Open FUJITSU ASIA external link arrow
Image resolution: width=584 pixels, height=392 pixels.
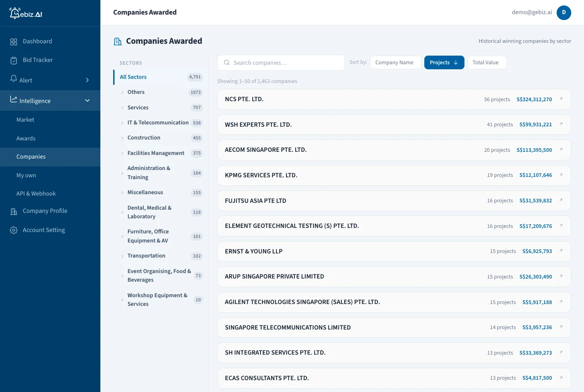tap(561, 200)
